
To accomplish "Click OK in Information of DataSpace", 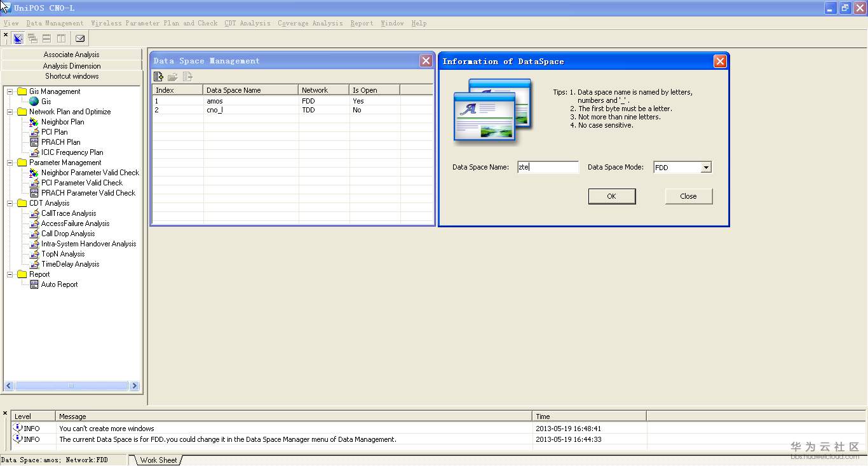I will click(612, 196).
